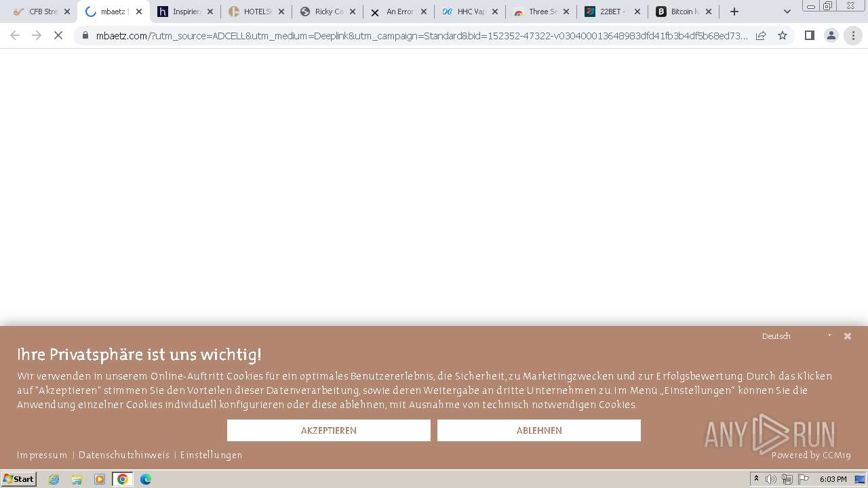Show desktop via tray monitor icon
Image resolution: width=868 pixels, height=488 pixels.
coord(860,479)
